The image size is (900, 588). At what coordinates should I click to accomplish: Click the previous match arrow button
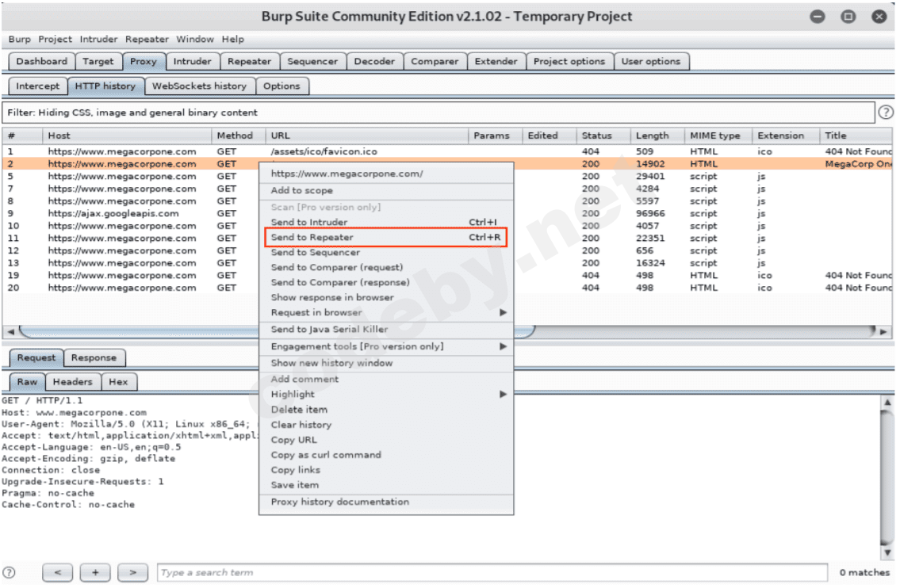[x=57, y=572]
